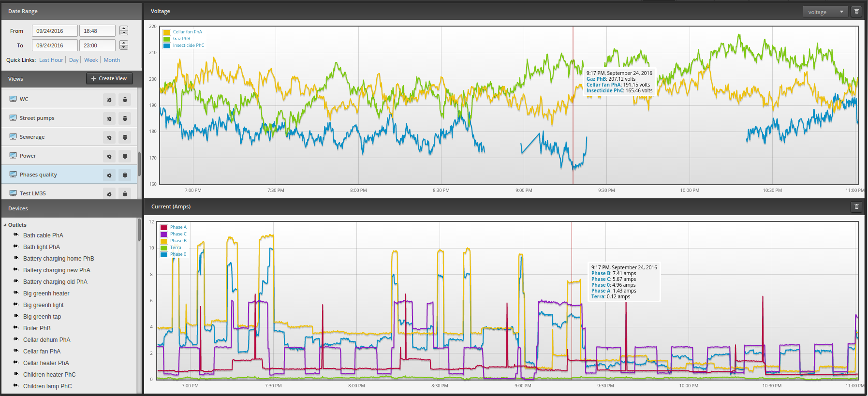Viewport: 868px width, 396px height.
Task: Delete the Sewerage view
Action: coord(125,137)
